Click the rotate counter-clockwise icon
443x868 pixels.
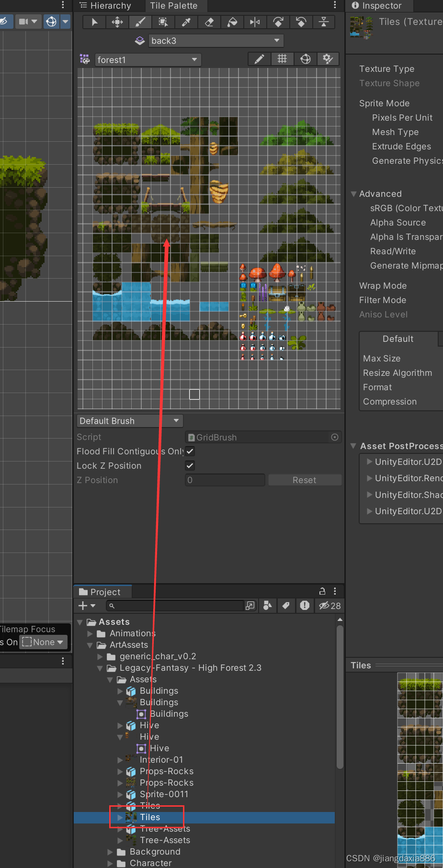301,22
